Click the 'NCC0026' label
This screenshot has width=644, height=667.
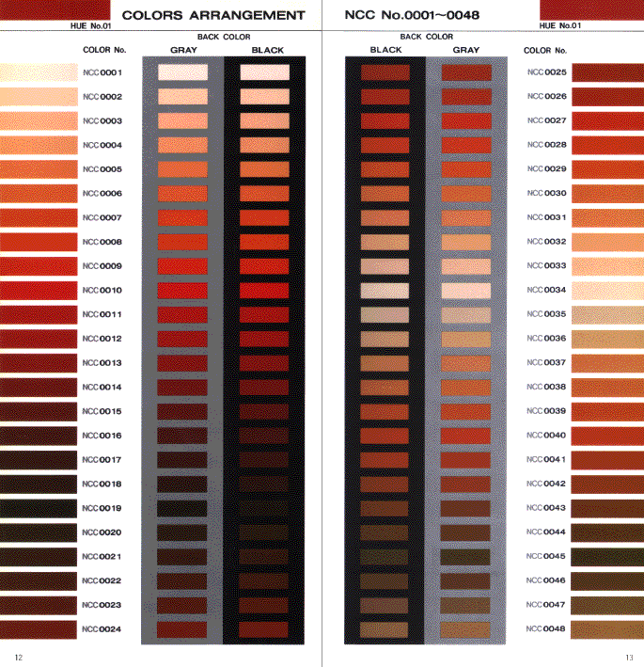(546, 97)
